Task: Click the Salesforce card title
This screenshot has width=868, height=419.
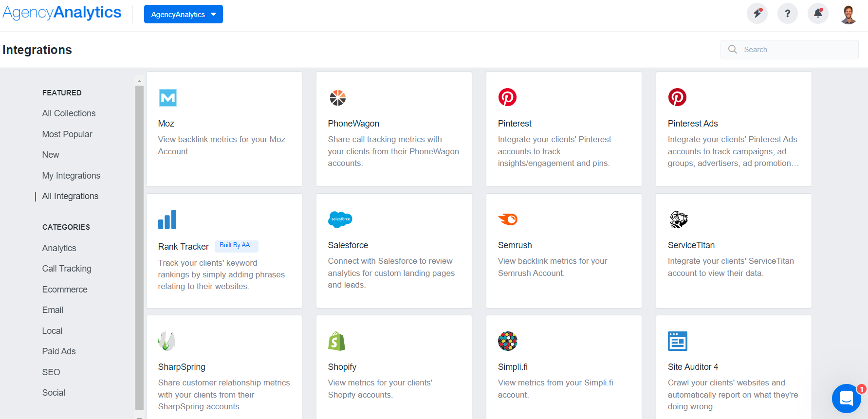Action: coord(348,245)
